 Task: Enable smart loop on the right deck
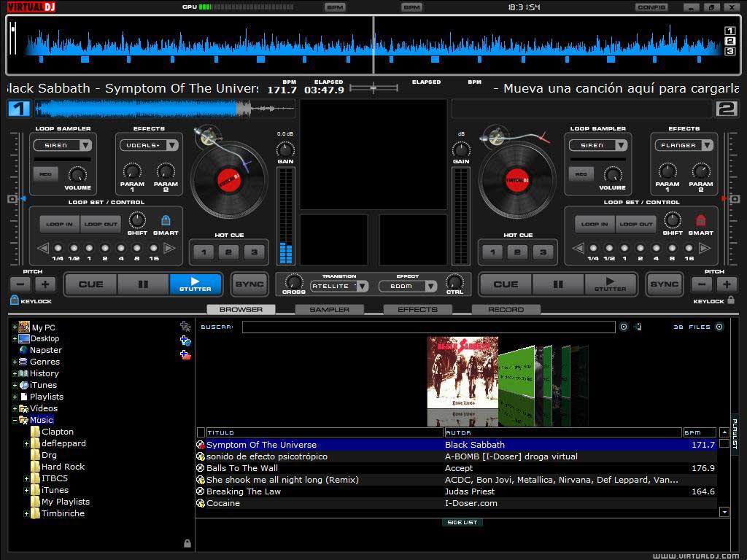[x=701, y=220]
